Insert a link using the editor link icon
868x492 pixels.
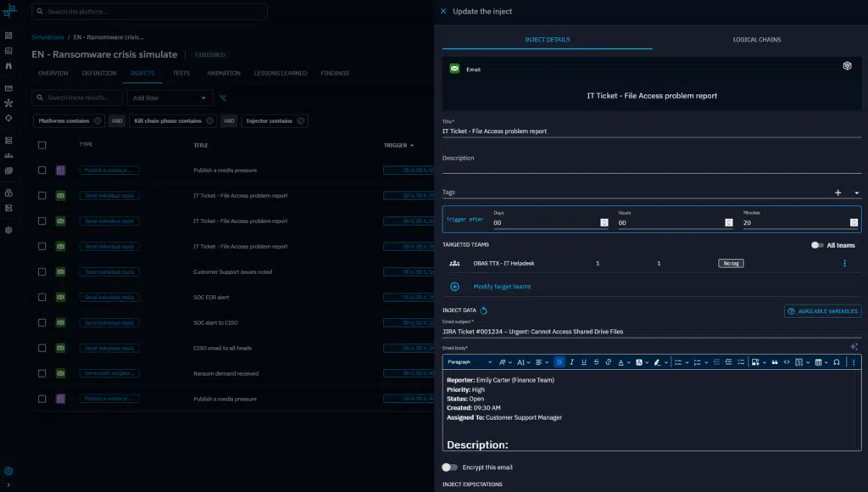click(x=609, y=362)
